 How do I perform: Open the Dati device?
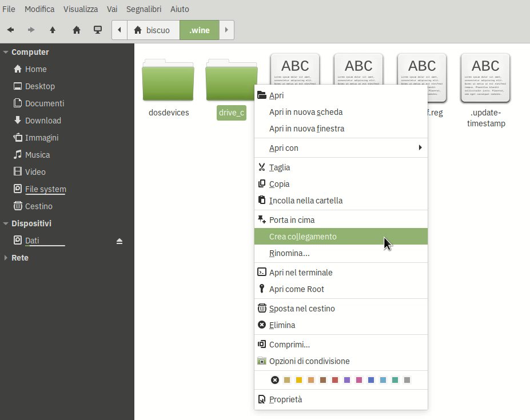coord(32,241)
